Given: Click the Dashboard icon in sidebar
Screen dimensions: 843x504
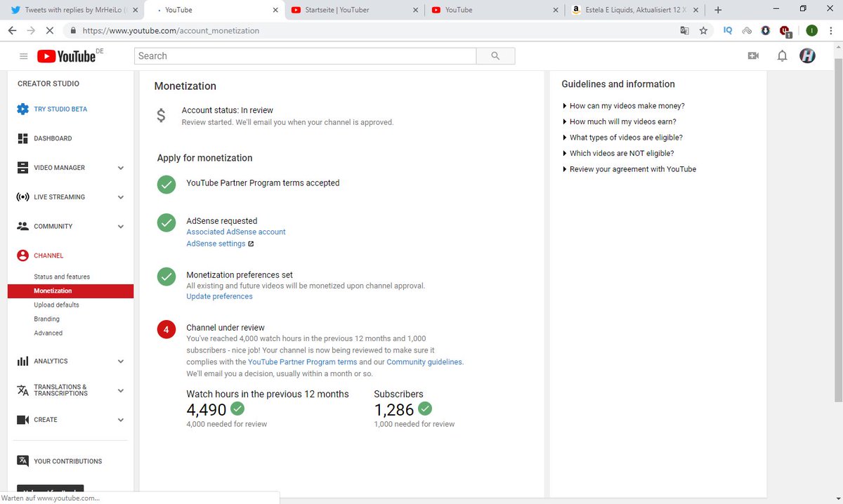Looking at the screenshot, I should point(22,138).
